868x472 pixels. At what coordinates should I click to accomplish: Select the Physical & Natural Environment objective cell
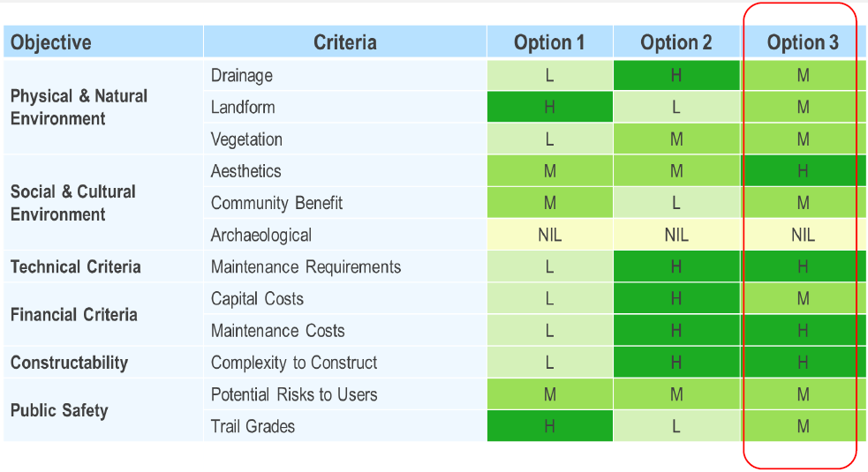click(79, 108)
